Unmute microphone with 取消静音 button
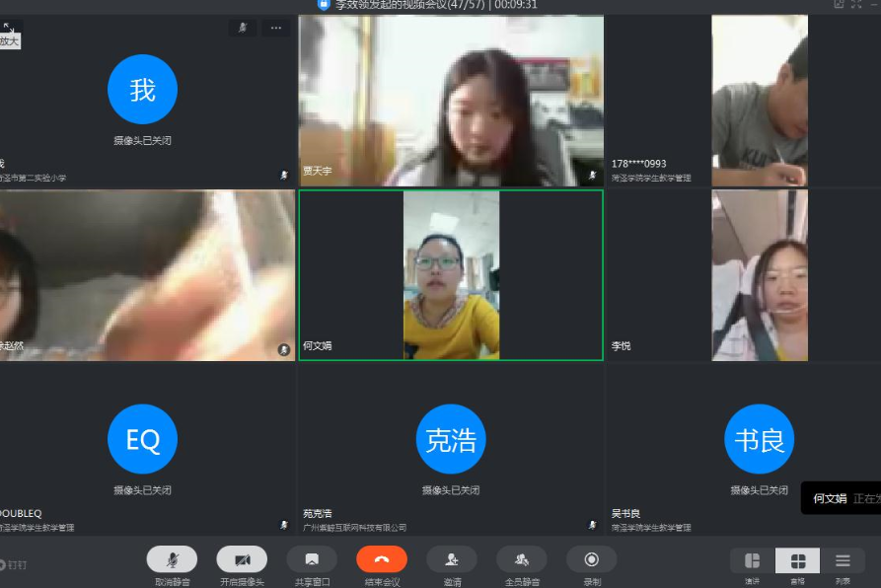 point(172,559)
